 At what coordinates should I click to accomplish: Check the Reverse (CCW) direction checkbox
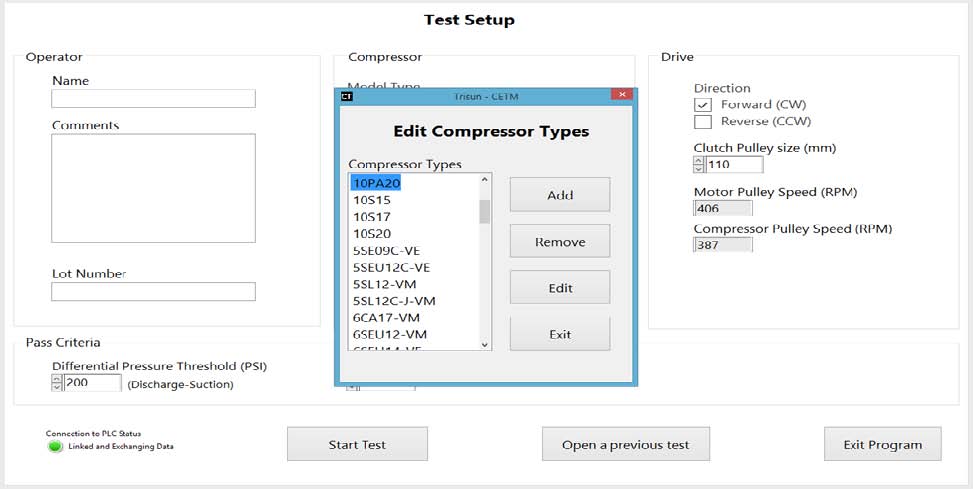(x=703, y=122)
